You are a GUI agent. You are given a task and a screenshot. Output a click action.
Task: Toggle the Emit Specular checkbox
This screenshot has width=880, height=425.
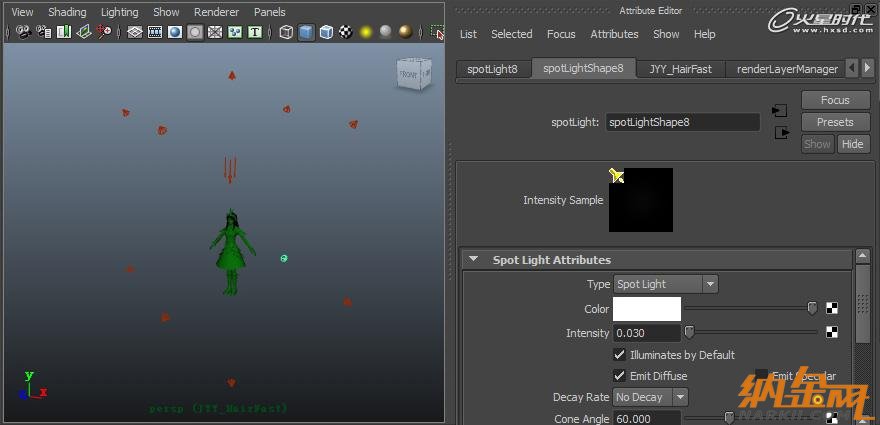coord(762,376)
